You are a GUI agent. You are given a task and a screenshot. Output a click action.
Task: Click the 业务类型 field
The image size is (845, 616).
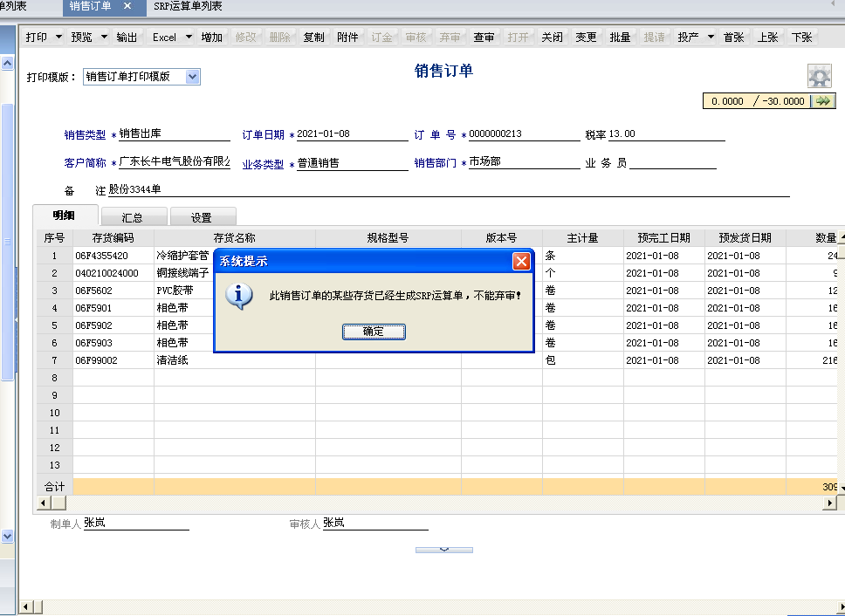(x=352, y=163)
